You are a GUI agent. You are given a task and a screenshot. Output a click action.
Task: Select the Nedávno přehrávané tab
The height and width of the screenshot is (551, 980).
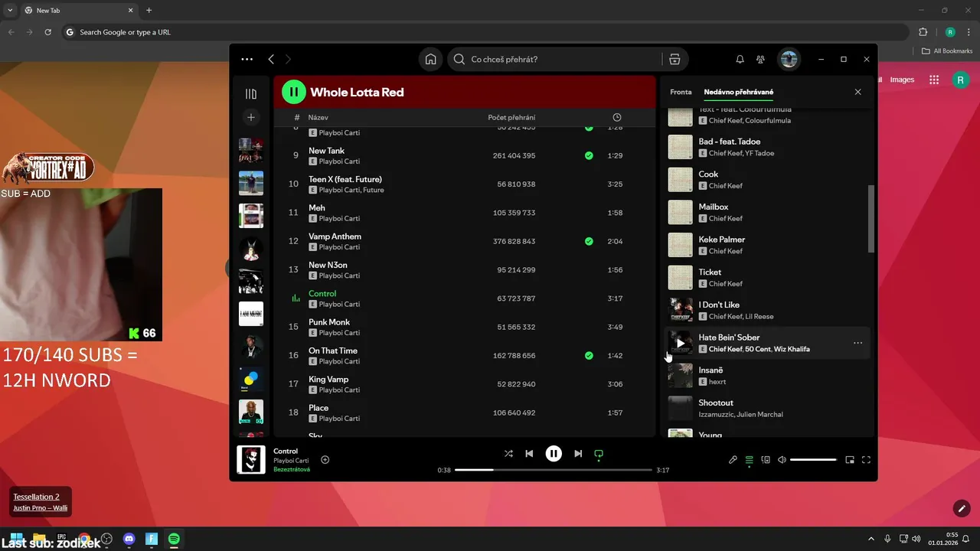[739, 92]
